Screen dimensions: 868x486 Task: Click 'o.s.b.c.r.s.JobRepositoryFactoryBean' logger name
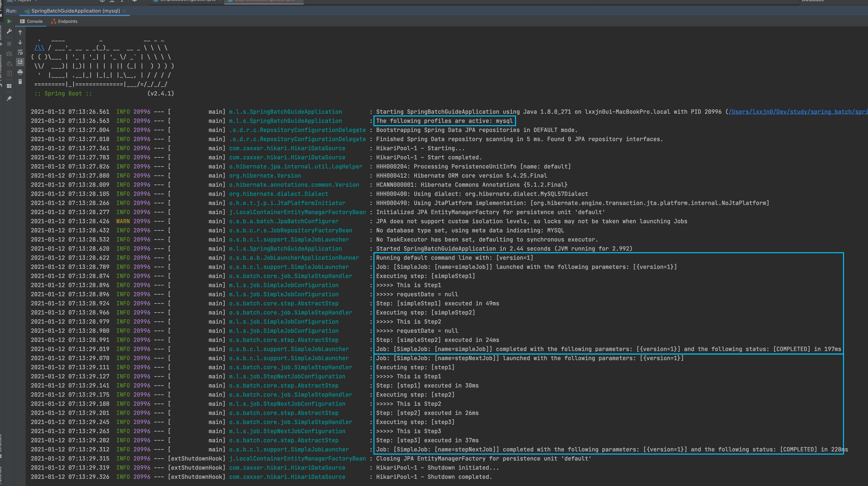click(291, 230)
